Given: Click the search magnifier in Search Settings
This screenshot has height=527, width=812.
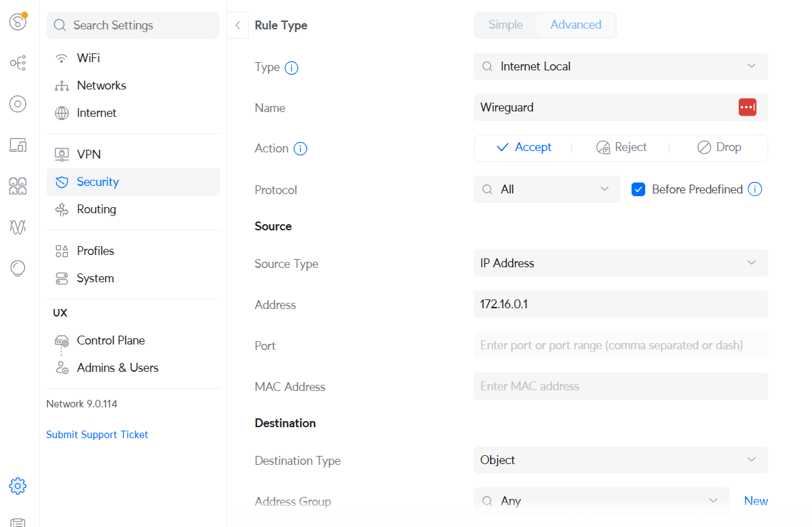Looking at the screenshot, I should pos(60,25).
